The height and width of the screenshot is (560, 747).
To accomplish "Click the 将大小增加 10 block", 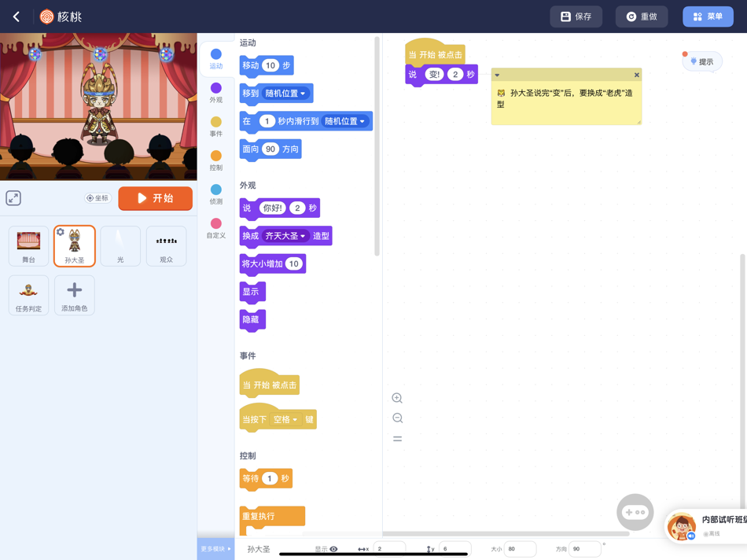I will click(273, 264).
